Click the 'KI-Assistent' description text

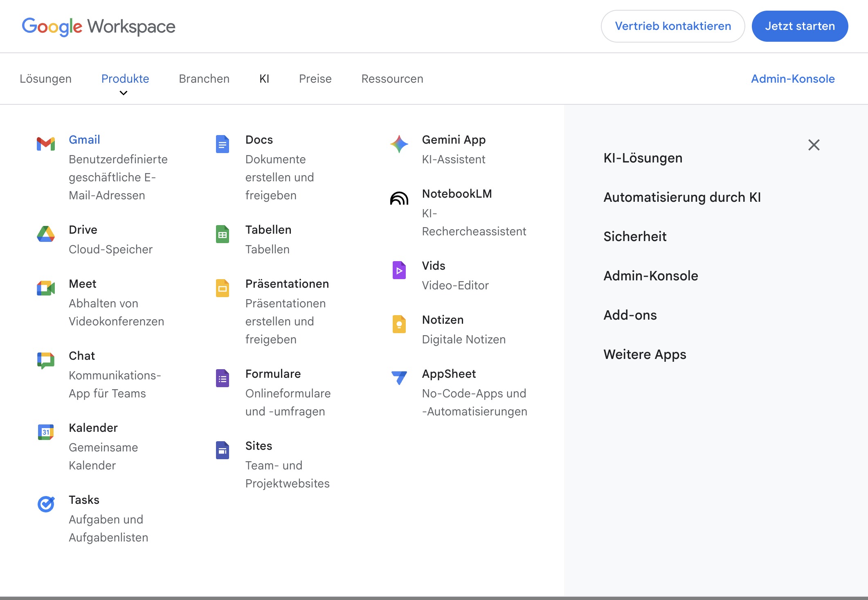[454, 159]
